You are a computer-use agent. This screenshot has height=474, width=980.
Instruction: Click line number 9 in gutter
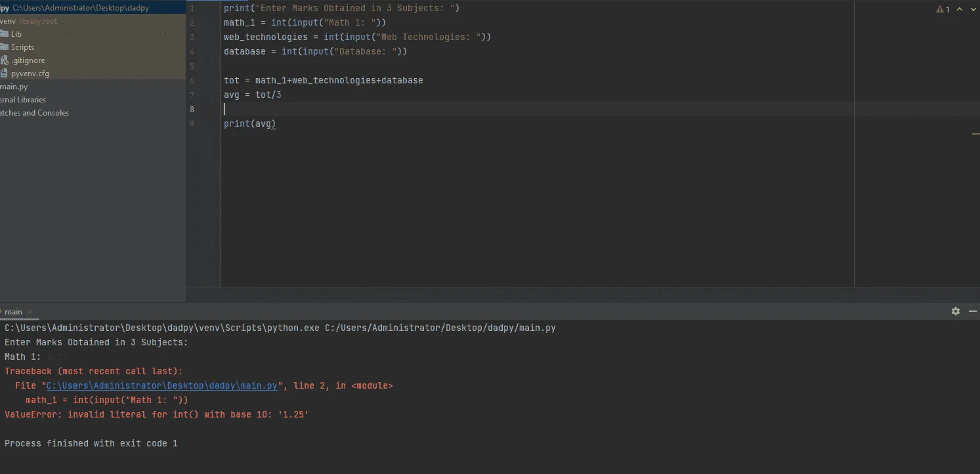point(192,124)
